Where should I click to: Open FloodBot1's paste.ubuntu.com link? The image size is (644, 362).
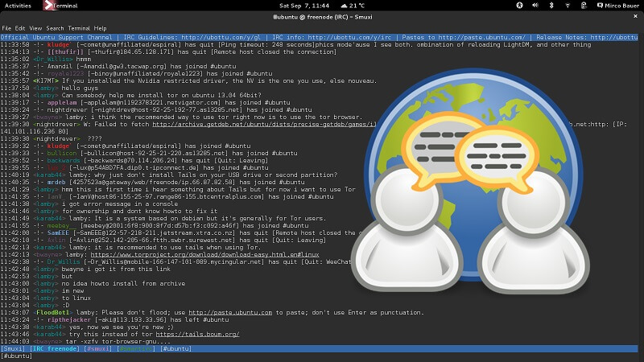pos(230,313)
